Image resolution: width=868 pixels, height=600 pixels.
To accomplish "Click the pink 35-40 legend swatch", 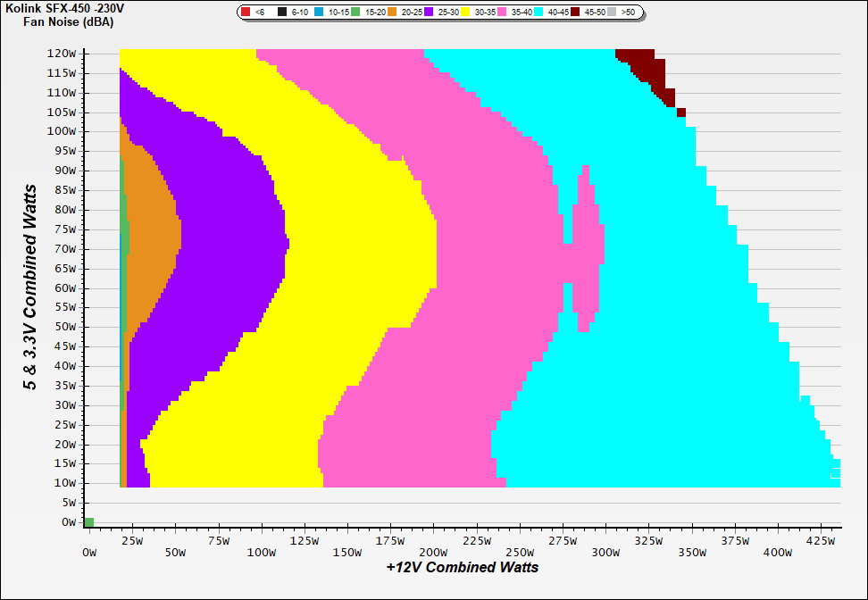I will tap(502, 12).
